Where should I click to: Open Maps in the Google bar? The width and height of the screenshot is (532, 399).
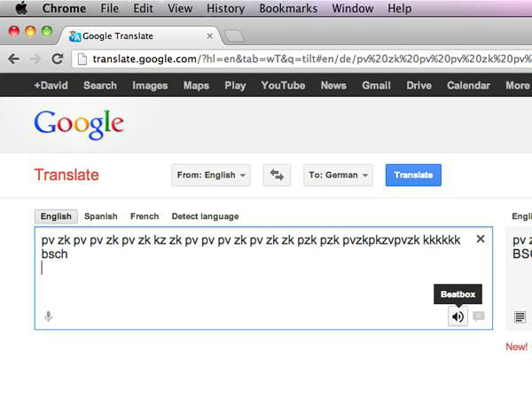pyautogui.click(x=196, y=85)
